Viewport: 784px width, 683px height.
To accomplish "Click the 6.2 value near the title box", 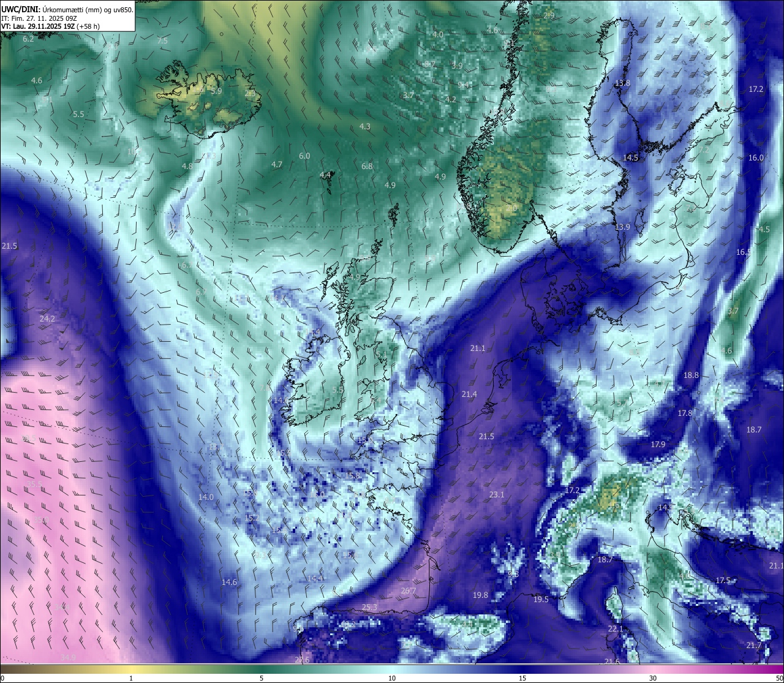I will coord(28,39).
